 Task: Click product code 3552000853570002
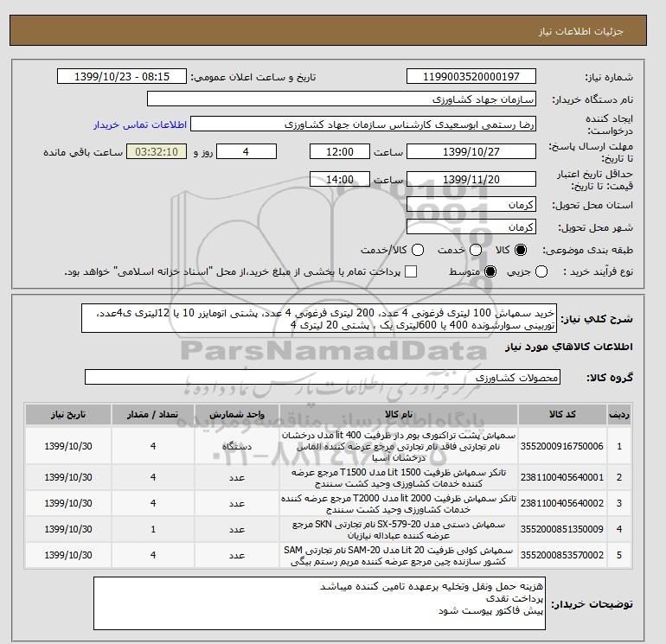point(562,555)
